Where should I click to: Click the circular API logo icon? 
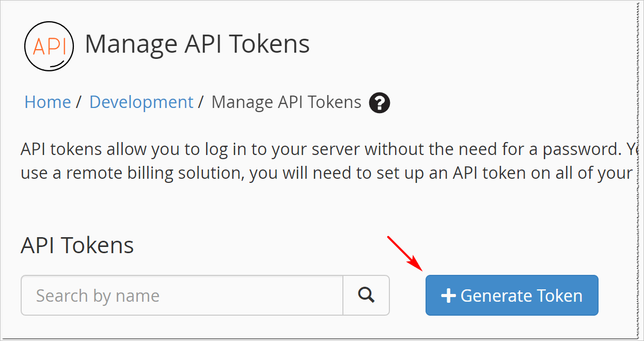coord(49,46)
